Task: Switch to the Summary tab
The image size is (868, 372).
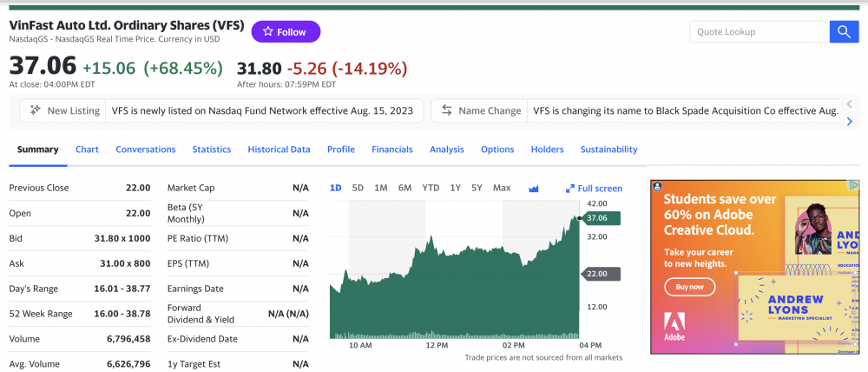Action: click(x=37, y=149)
